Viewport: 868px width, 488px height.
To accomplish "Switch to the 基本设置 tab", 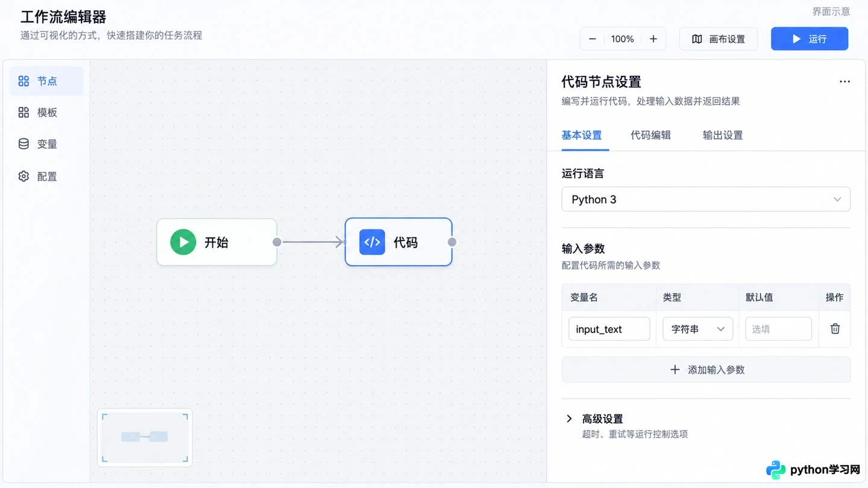I will coord(582,136).
